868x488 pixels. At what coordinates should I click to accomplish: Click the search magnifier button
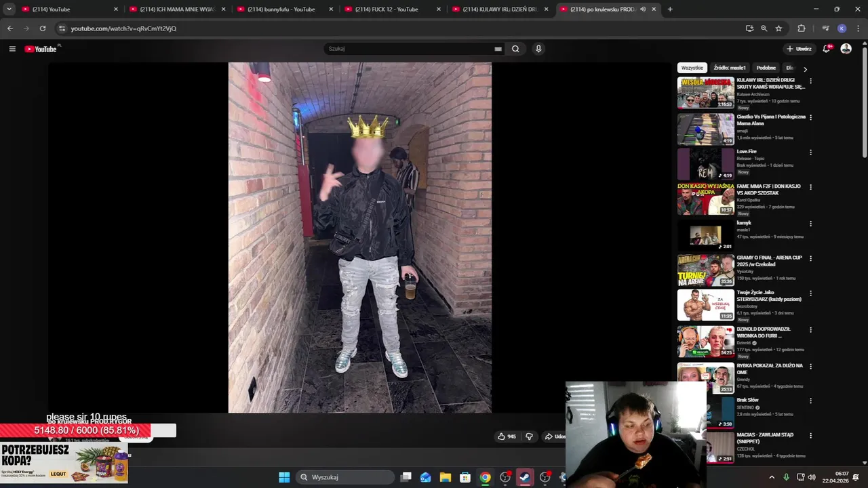(x=515, y=49)
